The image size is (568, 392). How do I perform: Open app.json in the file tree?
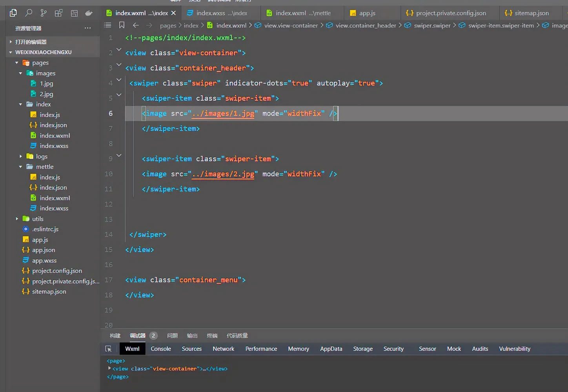coord(44,250)
